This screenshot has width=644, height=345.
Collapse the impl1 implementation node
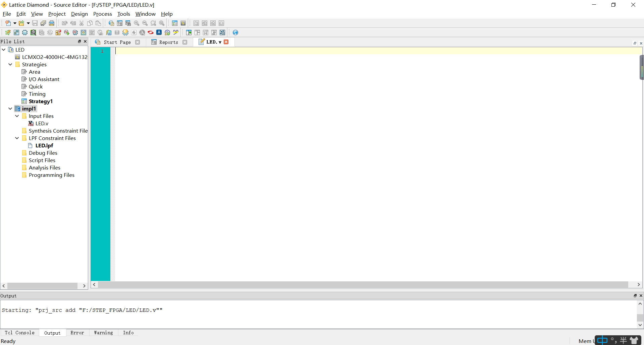point(10,109)
